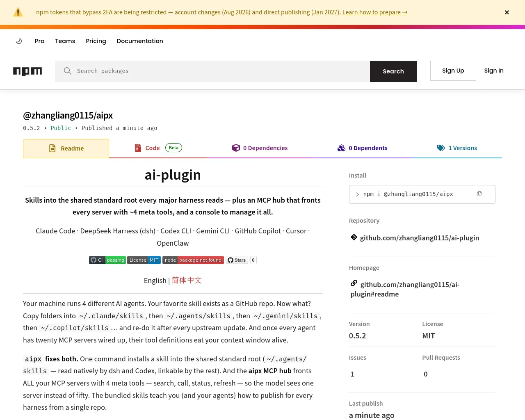The height and width of the screenshot is (420, 525).
Task: Click the GitHub Stars badge
Action: click(237, 260)
